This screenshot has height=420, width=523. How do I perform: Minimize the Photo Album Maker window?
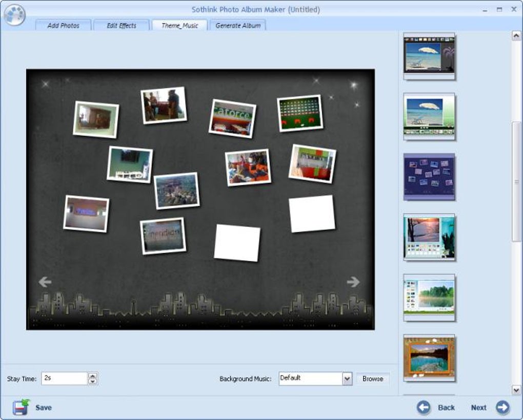tap(485, 10)
